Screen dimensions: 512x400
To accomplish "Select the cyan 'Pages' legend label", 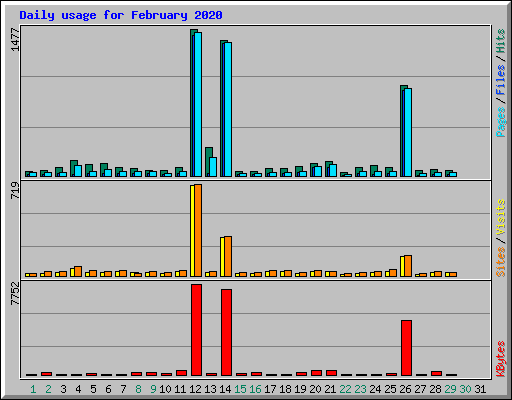I will click(x=501, y=122).
